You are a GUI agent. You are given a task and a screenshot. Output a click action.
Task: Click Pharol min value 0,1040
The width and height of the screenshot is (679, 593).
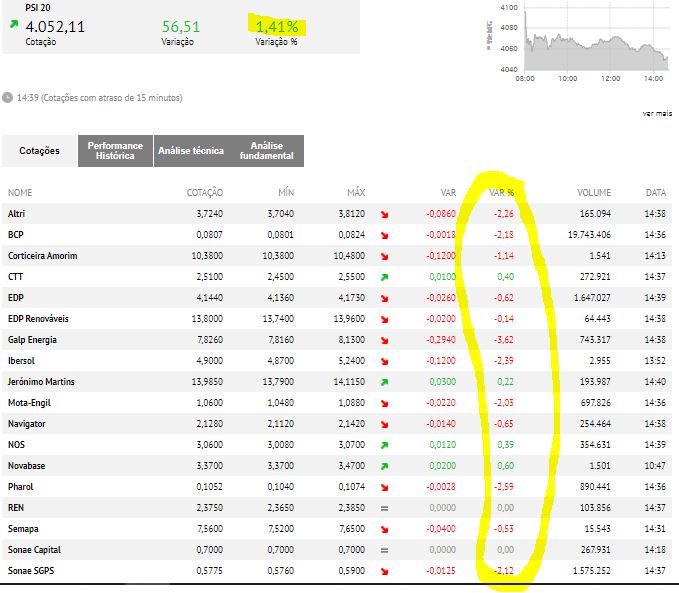(x=281, y=486)
